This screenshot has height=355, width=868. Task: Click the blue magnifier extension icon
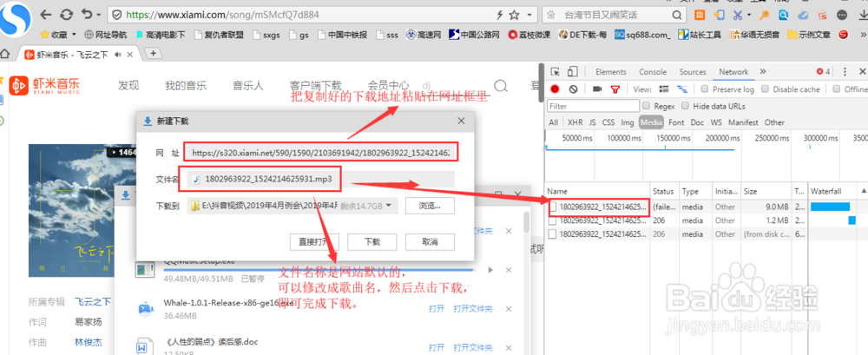(x=784, y=15)
